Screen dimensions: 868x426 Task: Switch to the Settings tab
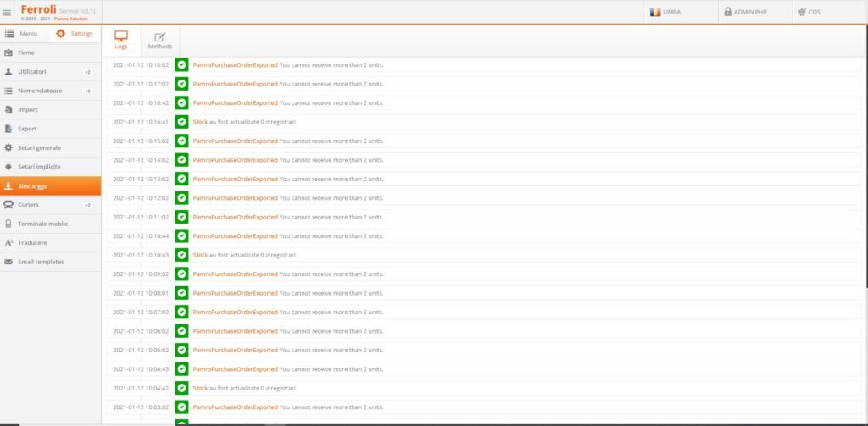point(75,34)
